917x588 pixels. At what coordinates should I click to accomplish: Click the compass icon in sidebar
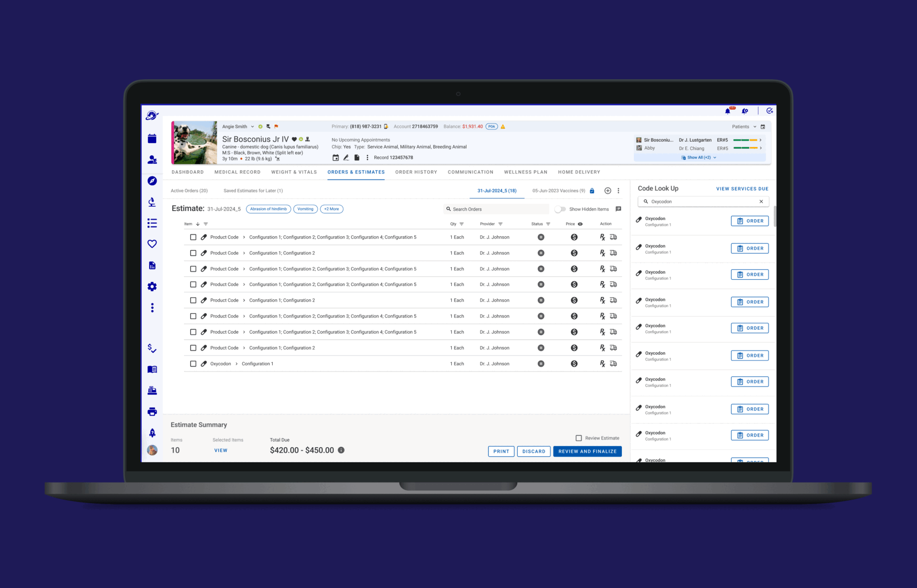click(x=152, y=181)
